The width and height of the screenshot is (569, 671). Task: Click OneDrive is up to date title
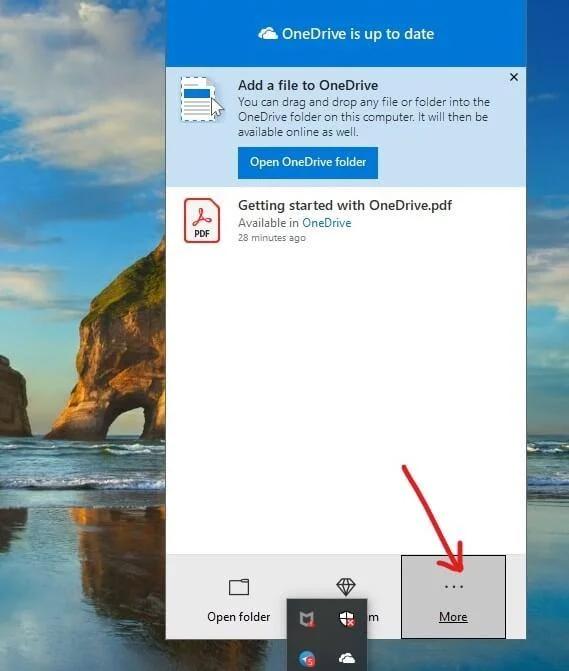(x=358, y=34)
